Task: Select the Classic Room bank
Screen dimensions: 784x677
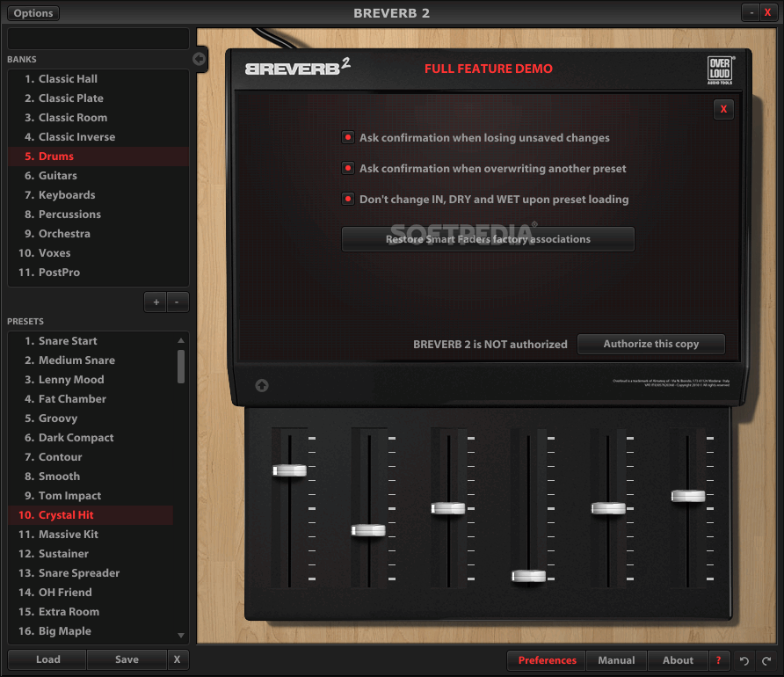Action: click(x=98, y=118)
